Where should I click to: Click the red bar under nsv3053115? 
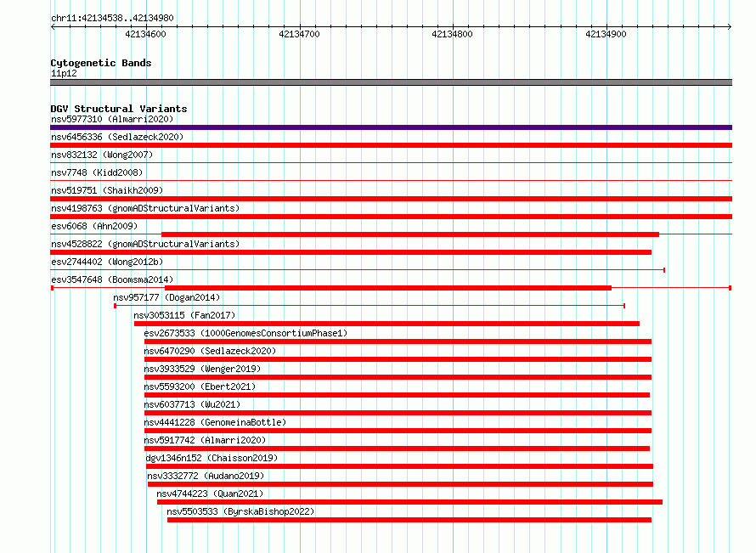click(x=386, y=324)
